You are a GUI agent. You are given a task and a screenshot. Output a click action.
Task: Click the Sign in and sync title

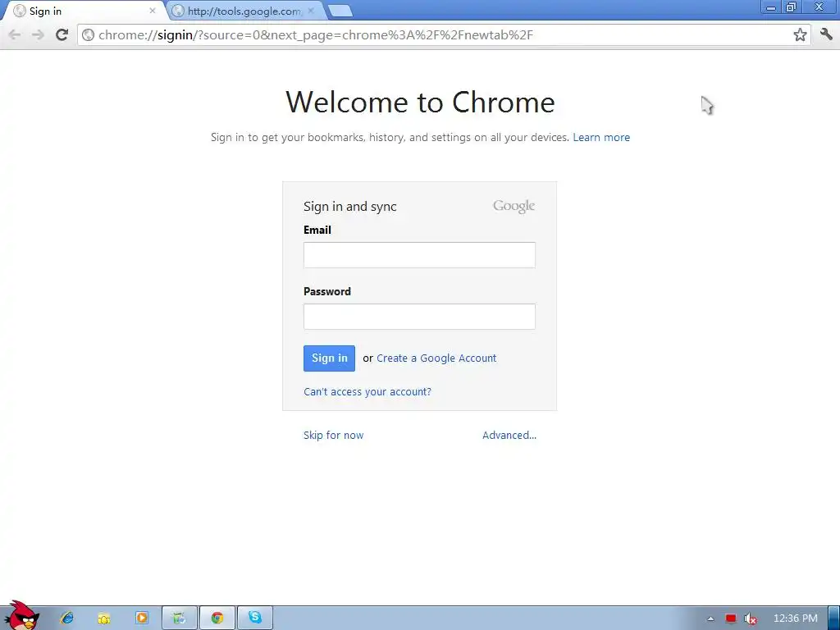[349, 206]
